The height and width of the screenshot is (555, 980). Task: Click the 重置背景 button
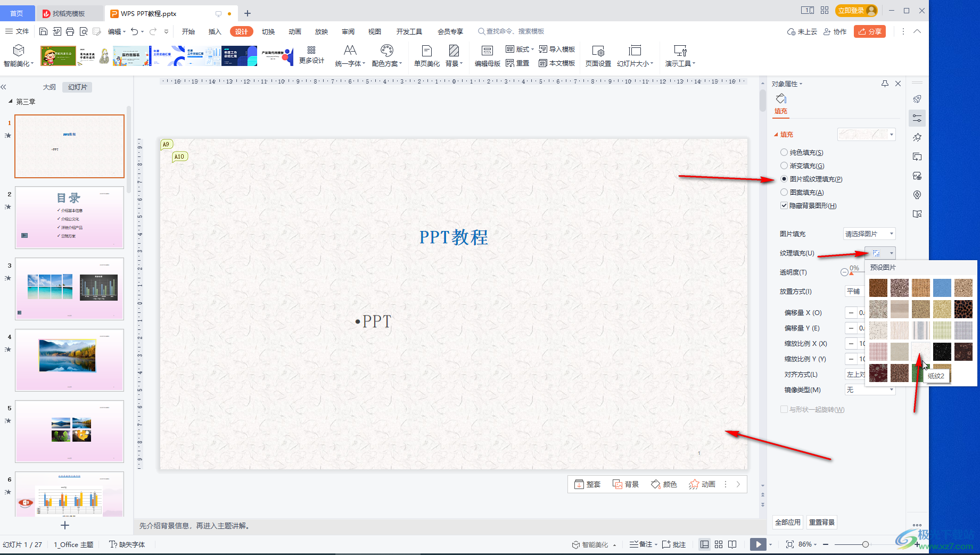pyautogui.click(x=822, y=523)
